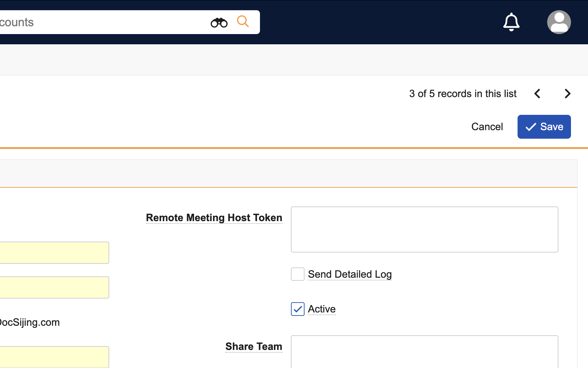Screen dimensions: 588x368
Task: Click the top search input box
Action: [102, 22]
